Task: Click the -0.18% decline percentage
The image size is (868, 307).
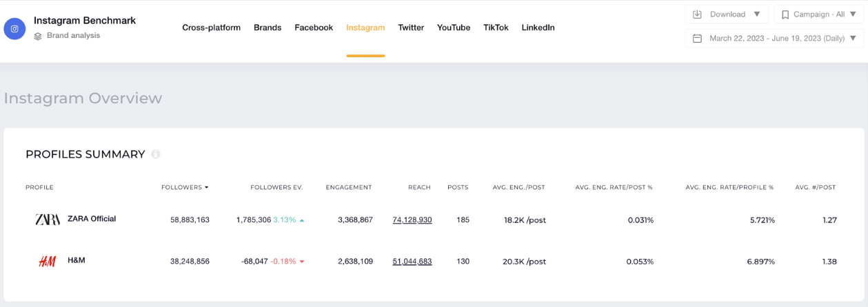Action: pyautogui.click(x=283, y=262)
